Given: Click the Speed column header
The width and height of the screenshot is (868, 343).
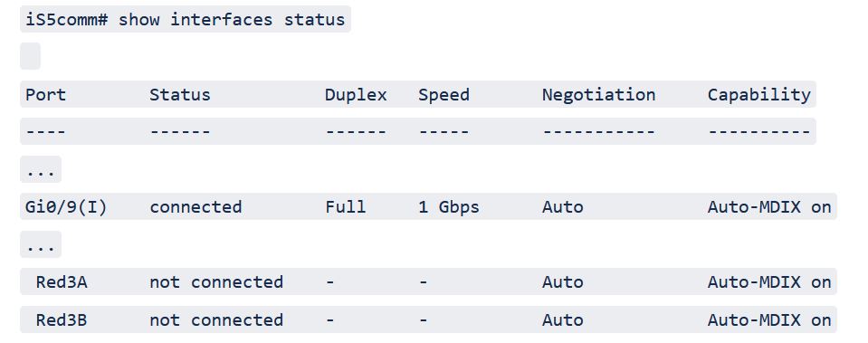Looking at the screenshot, I should coord(444,95).
